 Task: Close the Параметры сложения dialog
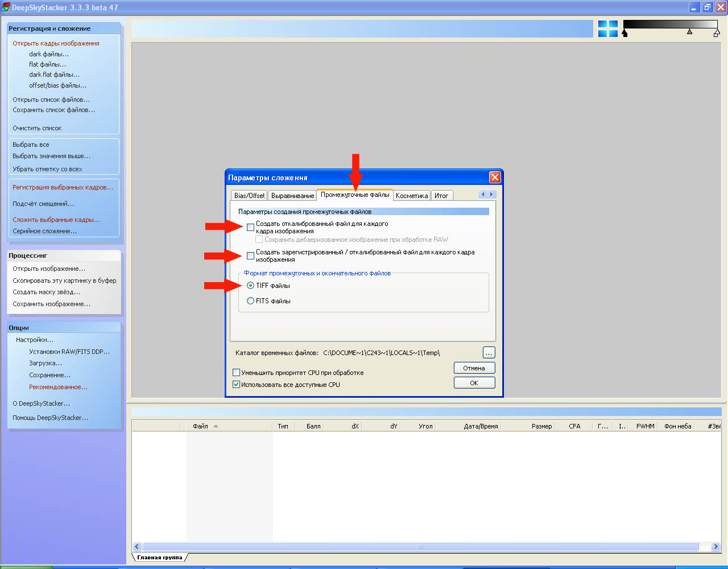point(495,178)
